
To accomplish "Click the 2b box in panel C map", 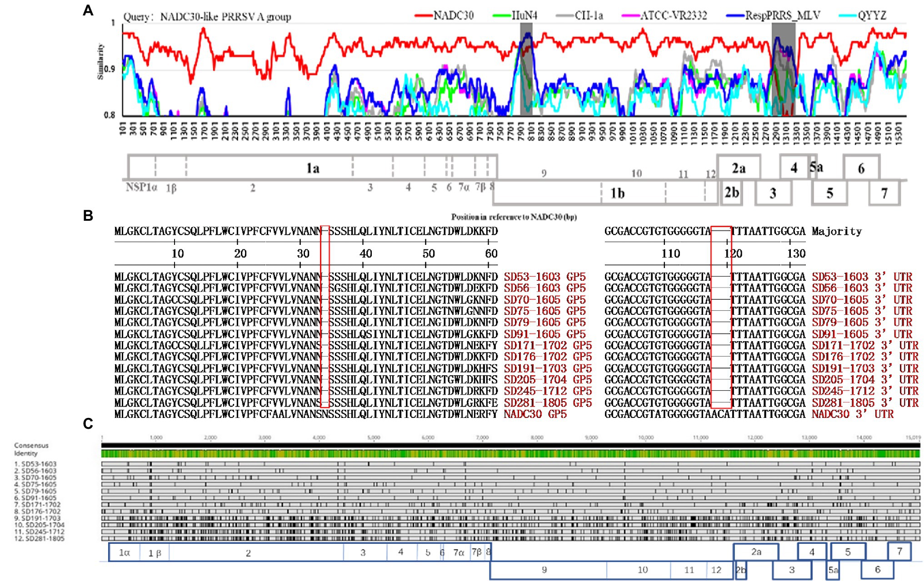I will (x=741, y=570).
